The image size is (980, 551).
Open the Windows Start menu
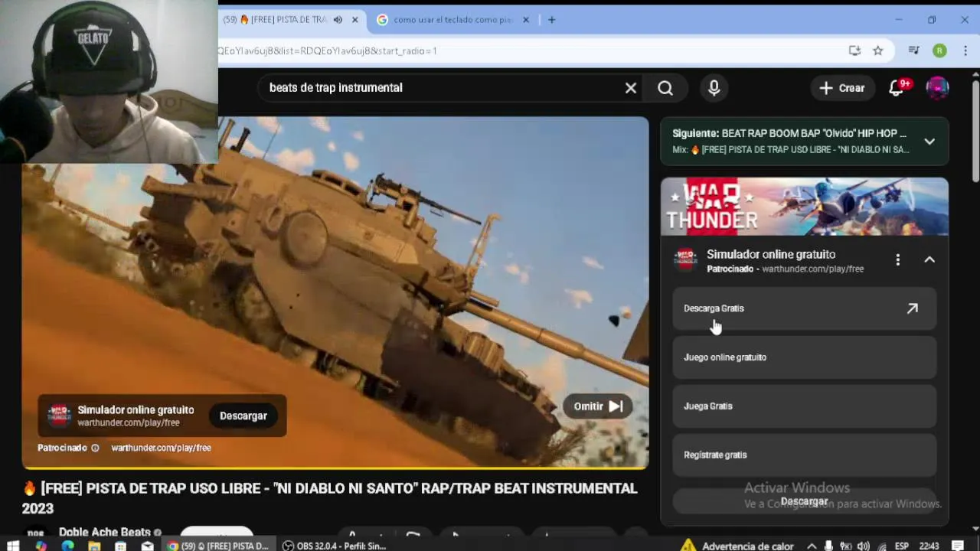click(13, 546)
